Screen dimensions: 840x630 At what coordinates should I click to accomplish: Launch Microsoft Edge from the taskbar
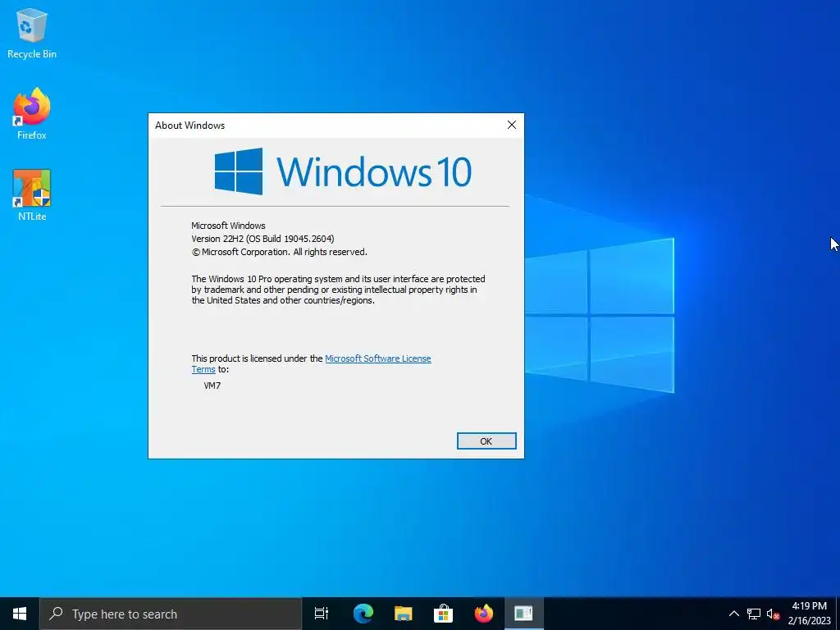click(x=363, y=614)
